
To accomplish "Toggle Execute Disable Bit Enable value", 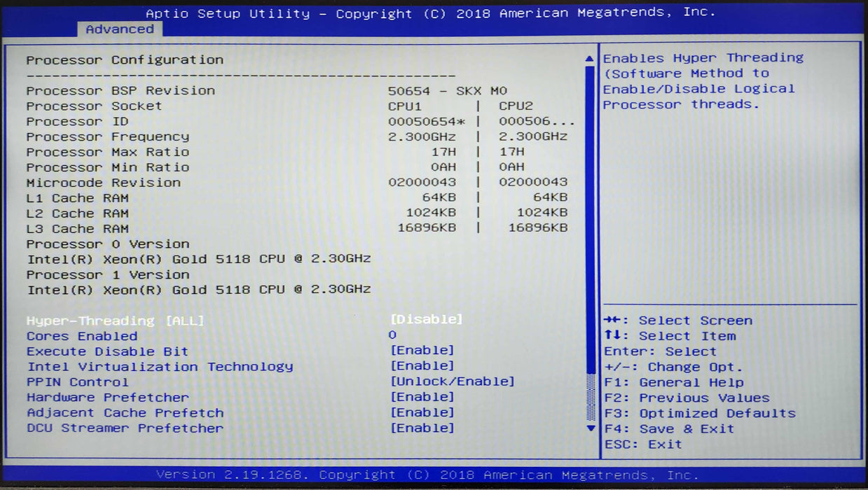I will (422, 350).
